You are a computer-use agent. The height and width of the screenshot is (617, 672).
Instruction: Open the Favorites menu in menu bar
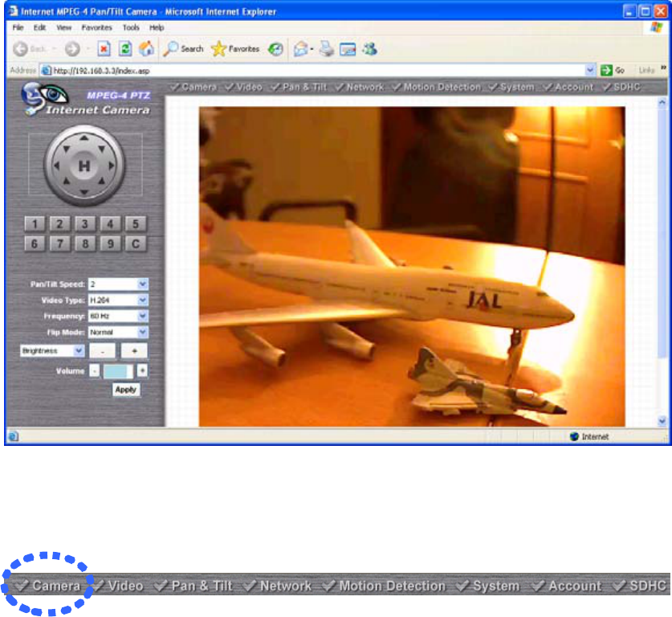97,27
